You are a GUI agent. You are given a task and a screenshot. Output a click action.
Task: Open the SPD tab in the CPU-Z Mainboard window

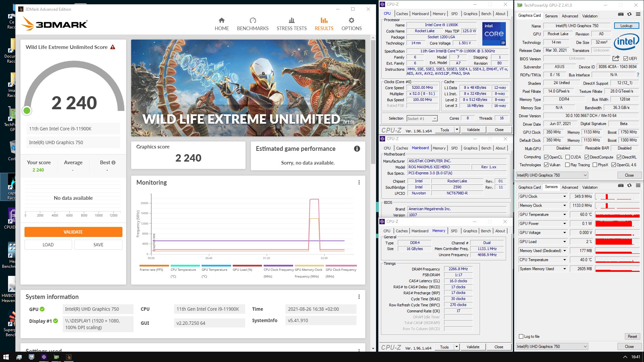point(454,148)
